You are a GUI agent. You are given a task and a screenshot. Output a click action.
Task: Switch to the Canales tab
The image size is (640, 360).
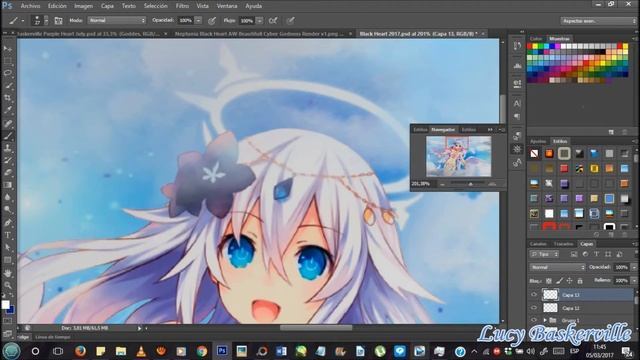(x=538, y=244)
